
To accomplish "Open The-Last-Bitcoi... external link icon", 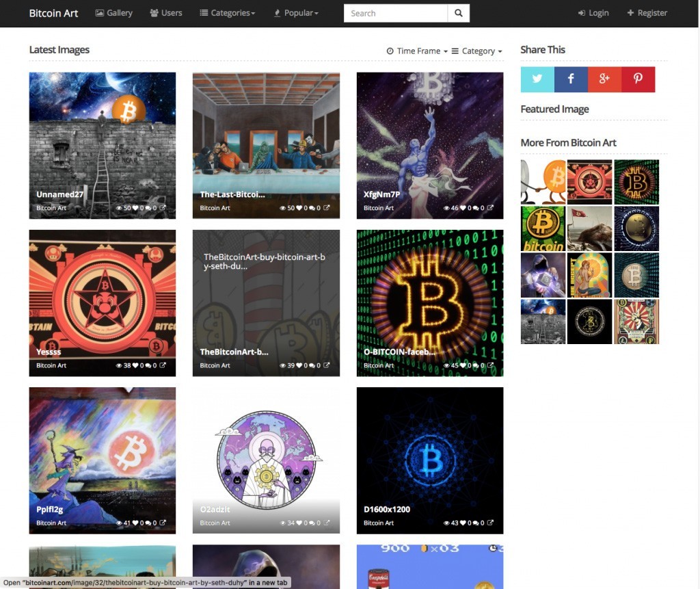I will [327, 208].
